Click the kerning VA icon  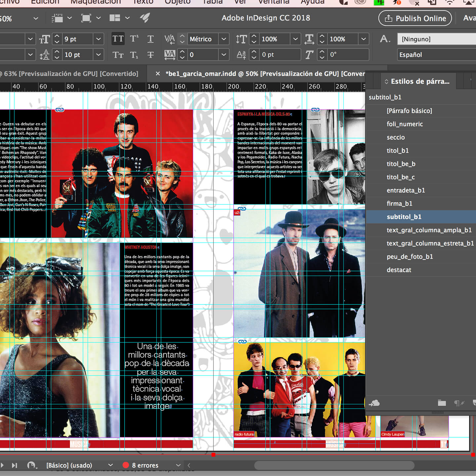(x=170, y=39)
